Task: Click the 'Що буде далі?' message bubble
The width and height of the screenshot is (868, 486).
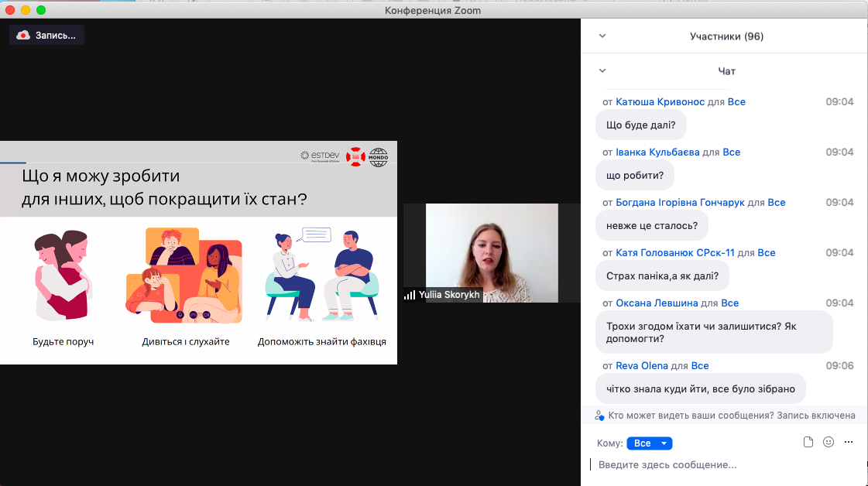Action: pyautogui.click(x=641, y=125)
